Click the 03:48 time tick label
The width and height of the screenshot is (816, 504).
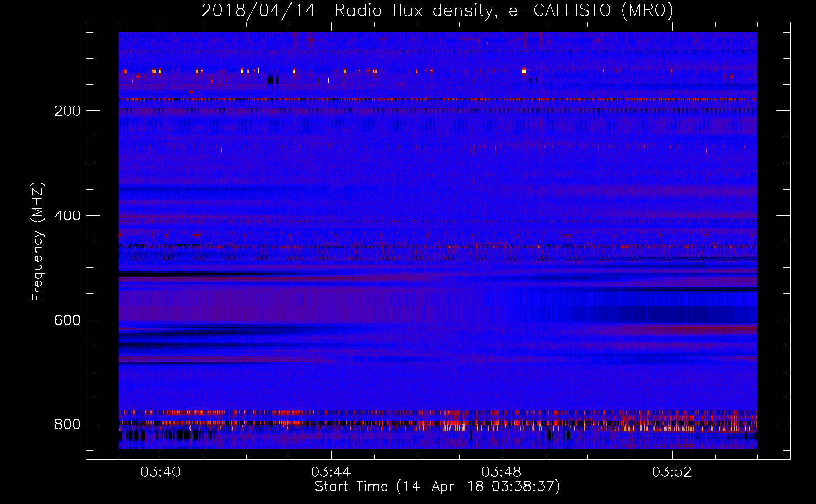[501, 472]
